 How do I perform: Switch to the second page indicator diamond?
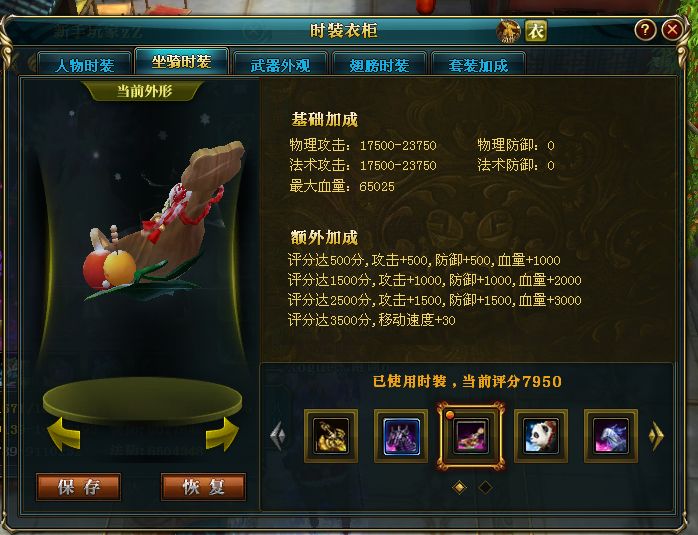click(485, 487)
